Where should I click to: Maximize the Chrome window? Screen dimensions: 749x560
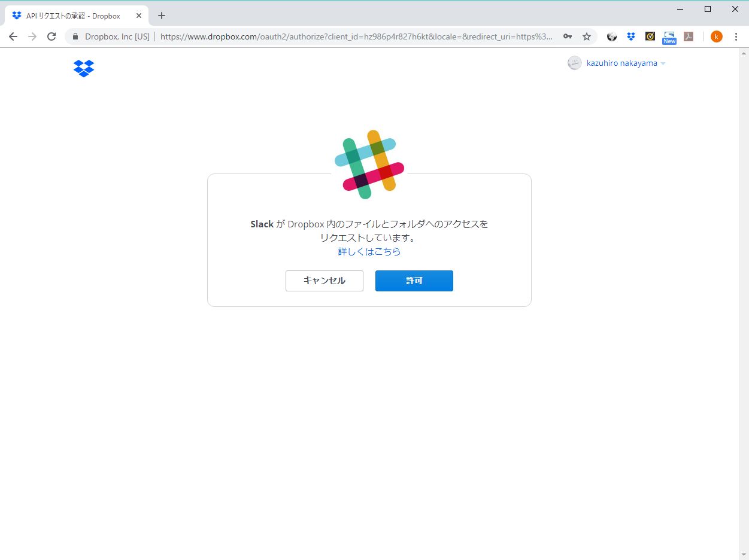708,9
